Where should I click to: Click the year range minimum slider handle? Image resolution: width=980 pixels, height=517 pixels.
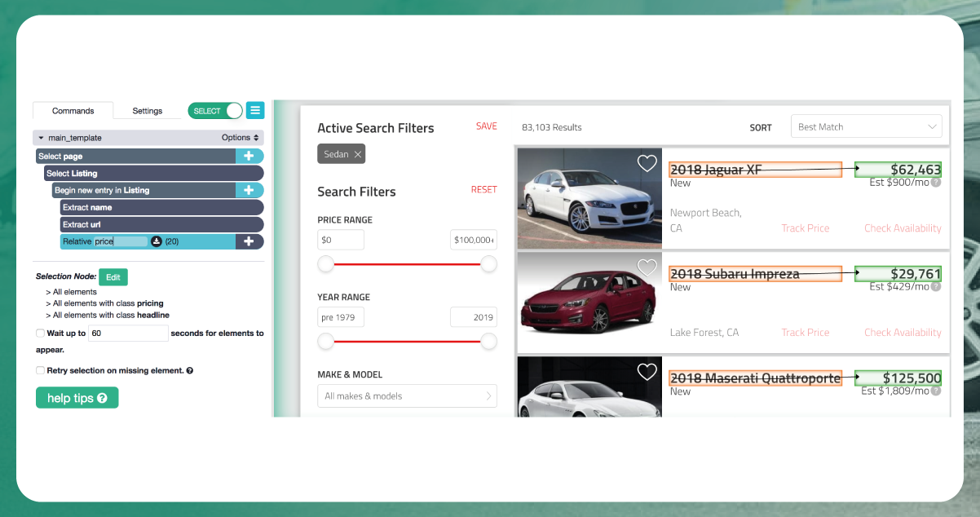[x=326, y=342]
